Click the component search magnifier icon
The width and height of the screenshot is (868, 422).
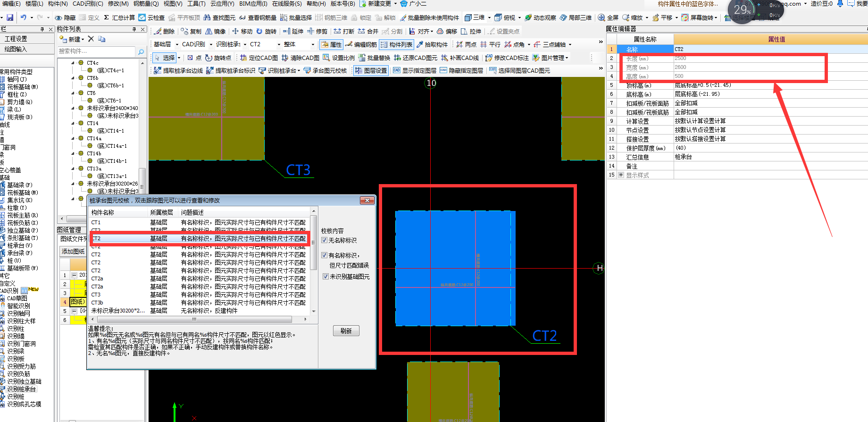coord(141,51)
